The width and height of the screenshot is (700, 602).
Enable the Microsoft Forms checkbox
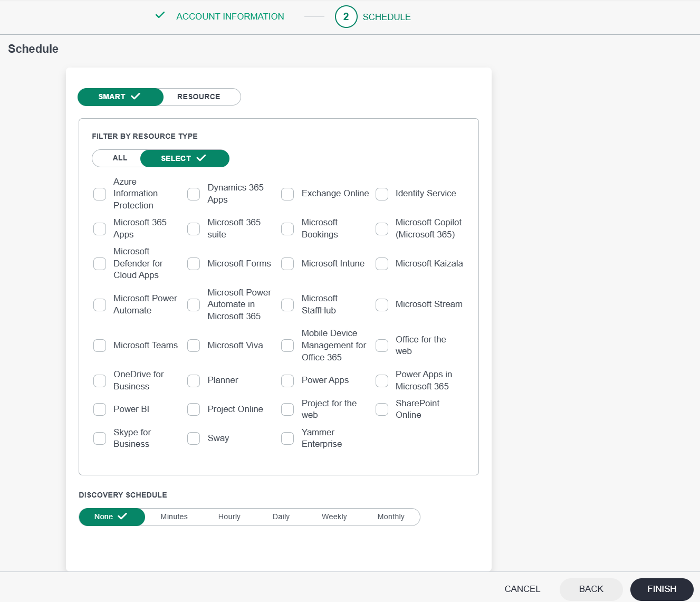[x=194, y=264]
